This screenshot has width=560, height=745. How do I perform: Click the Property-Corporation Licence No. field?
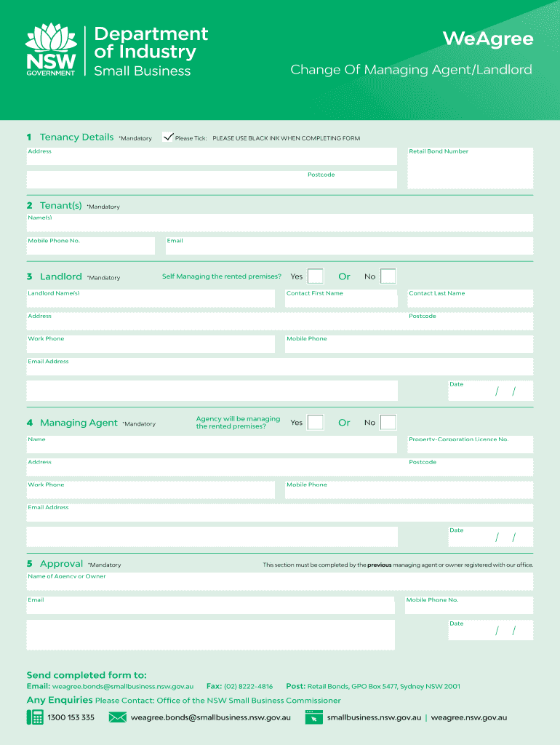[x=471, y=445]
